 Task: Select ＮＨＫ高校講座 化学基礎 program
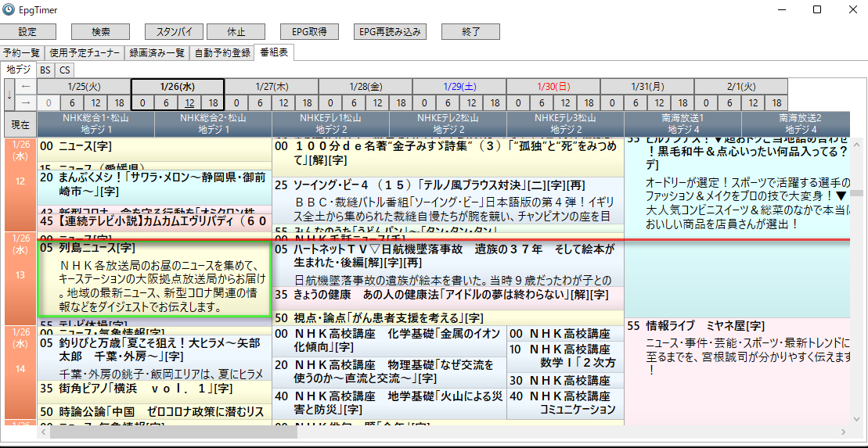389,341
